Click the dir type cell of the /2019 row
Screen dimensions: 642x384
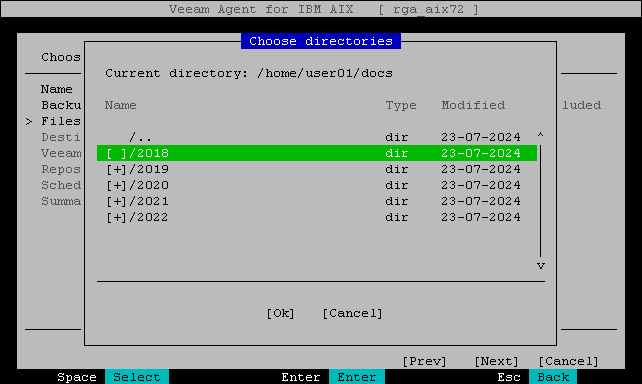[x=396, y=169]
